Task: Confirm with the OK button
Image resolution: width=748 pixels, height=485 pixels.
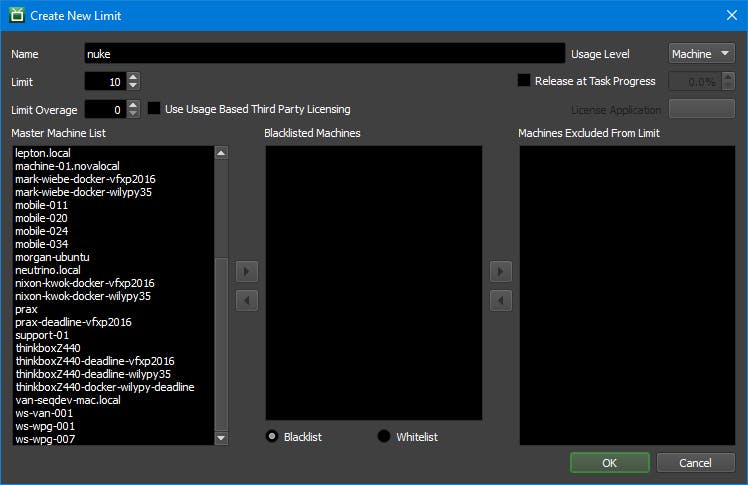Action: [610, 463]
